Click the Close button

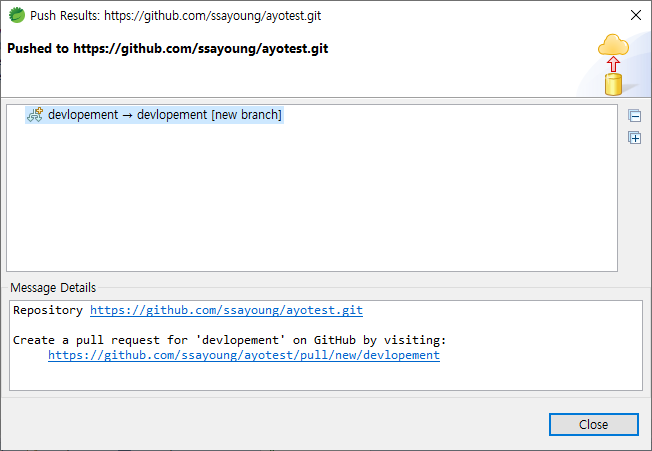point(593,424)
